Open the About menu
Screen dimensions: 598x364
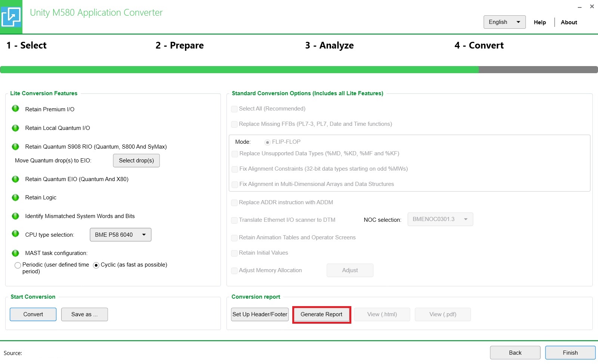[569, 22]
